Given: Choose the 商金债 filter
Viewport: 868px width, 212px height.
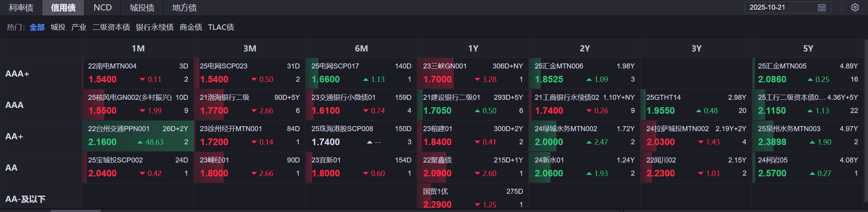Looking at the screenshot, I should pos(191,27).
